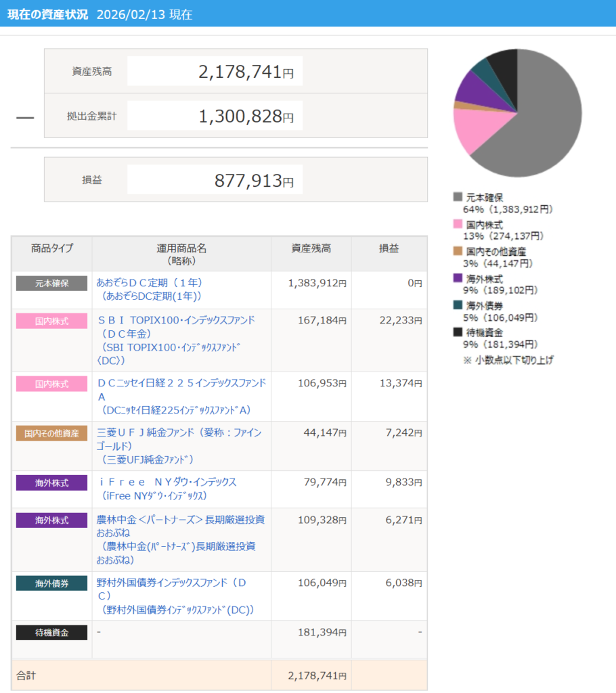The width and height of the screenshot is (616, 693).
Task: Open SBI TOPIX100・インデックスファンド link
Action: pos(175,320)
